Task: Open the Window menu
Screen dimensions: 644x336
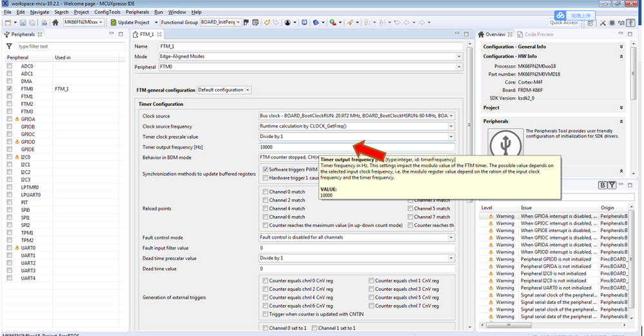Action: (177, 12)
